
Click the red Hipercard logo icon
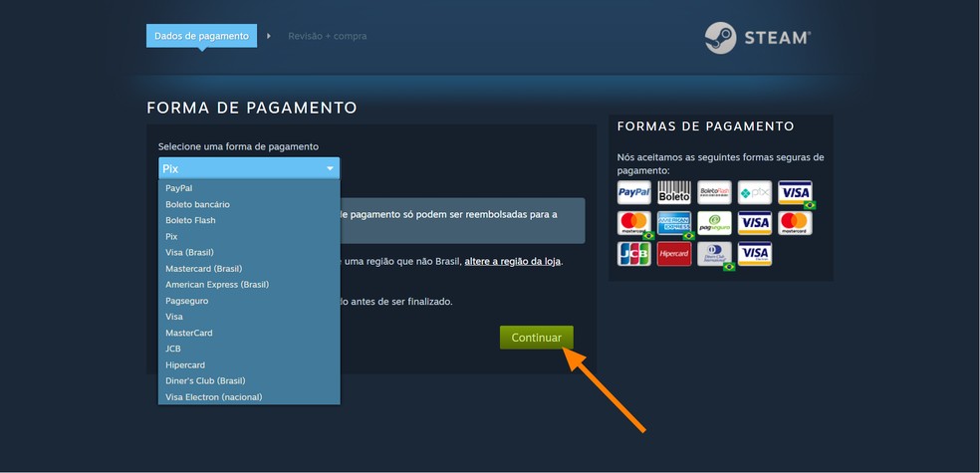point(673,254)
